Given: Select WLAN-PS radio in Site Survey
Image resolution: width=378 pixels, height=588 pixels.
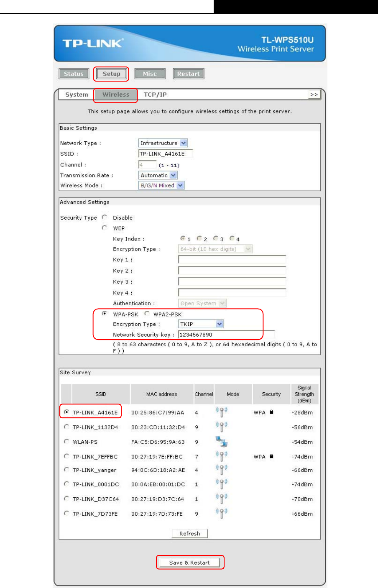Looking at the screenshot, I should tap(66, 441).
